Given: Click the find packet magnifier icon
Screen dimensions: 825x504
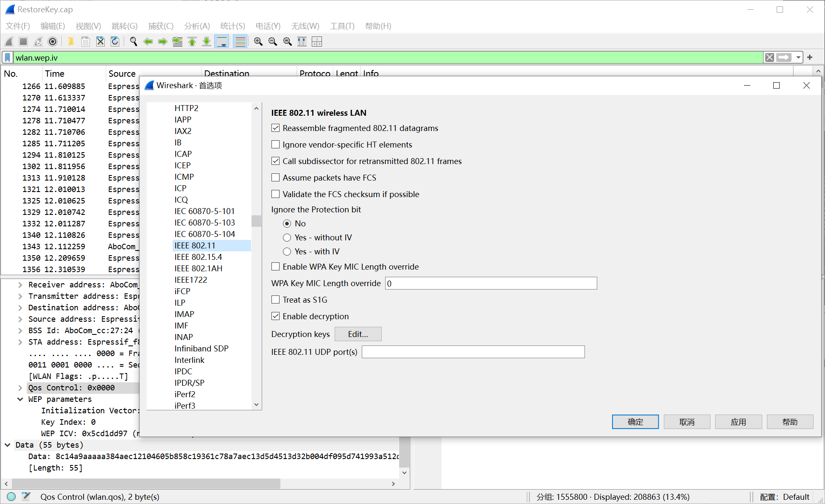Looking at the screenshot, I should [134, 42].
